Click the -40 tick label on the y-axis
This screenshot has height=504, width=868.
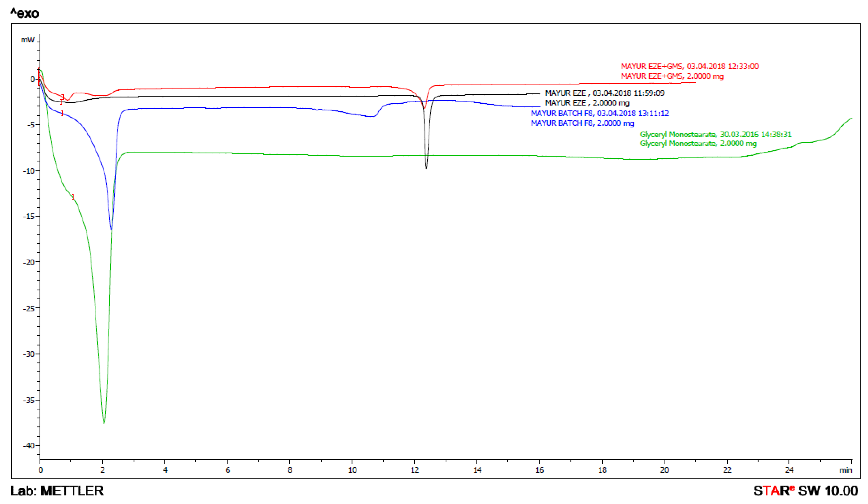[29, 445]
